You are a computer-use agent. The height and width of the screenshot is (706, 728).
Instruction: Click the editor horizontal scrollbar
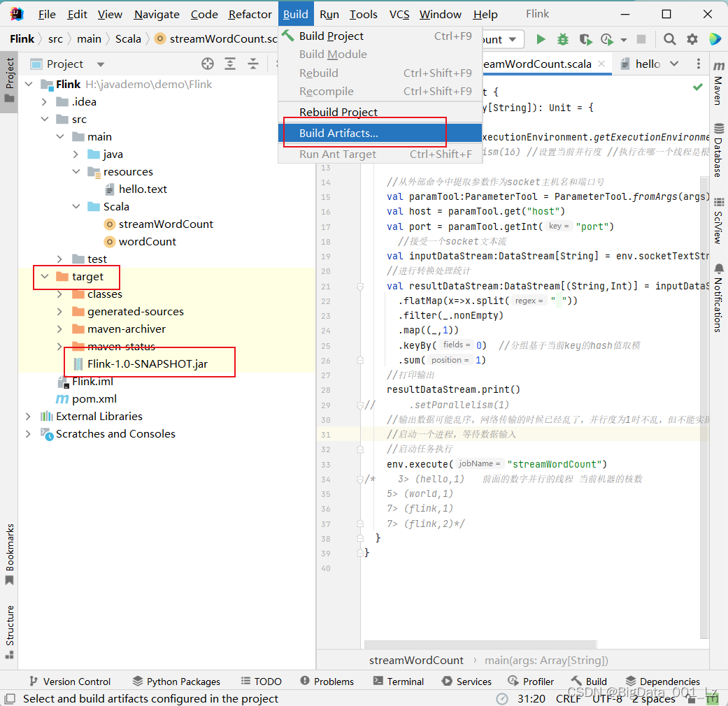coord(480,644)
